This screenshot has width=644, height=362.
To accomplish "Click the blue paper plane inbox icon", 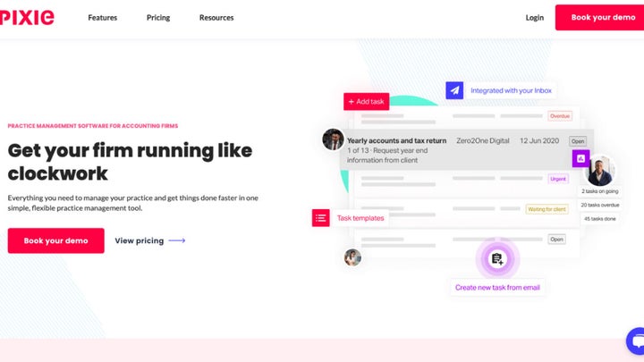I will pyautogui.click(x=455, y=90).
